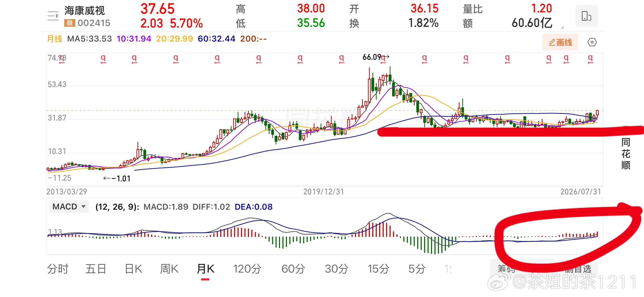Screen dimensions: 644x297
Task: Open the 筹码 chip distribution button
Action: (x=506, y=268)
